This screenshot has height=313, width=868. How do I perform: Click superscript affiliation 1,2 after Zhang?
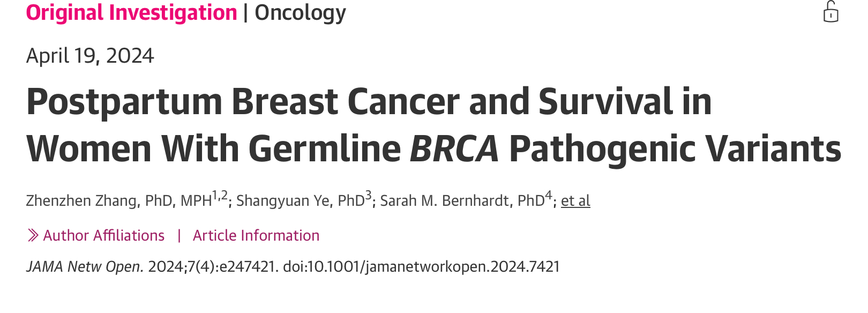[220, 195]
